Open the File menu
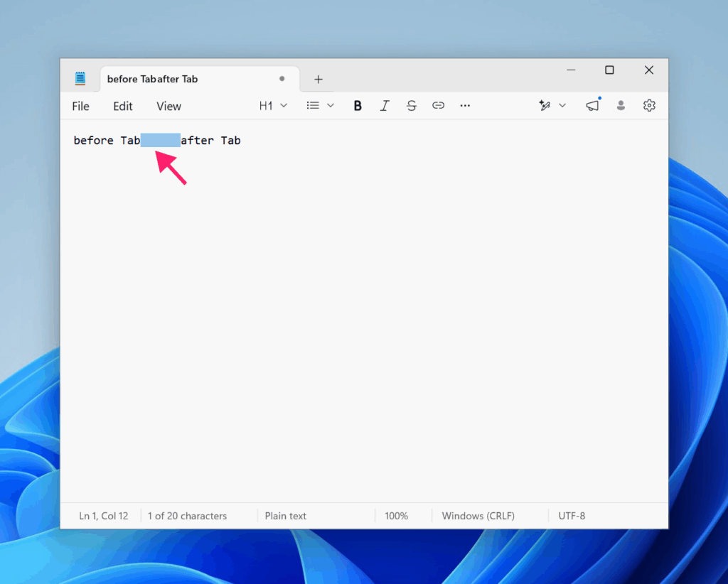Screen dimensions: 728x584 (x=80, y=107)
